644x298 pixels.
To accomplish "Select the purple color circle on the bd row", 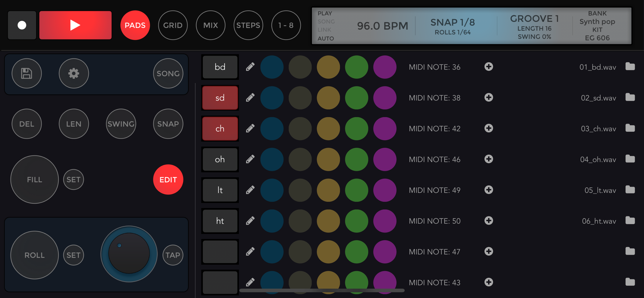I will pos(385,67).
